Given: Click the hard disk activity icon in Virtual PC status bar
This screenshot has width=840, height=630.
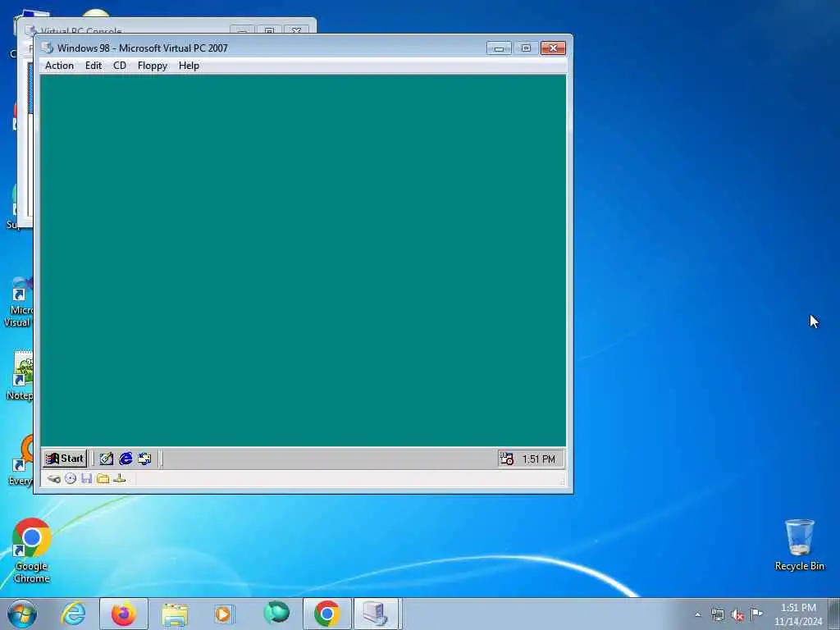Looking at the screenshot, I should tap(53, 479).
